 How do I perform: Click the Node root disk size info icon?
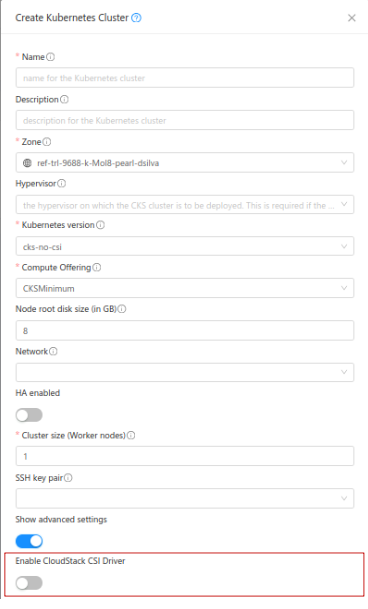122,309
